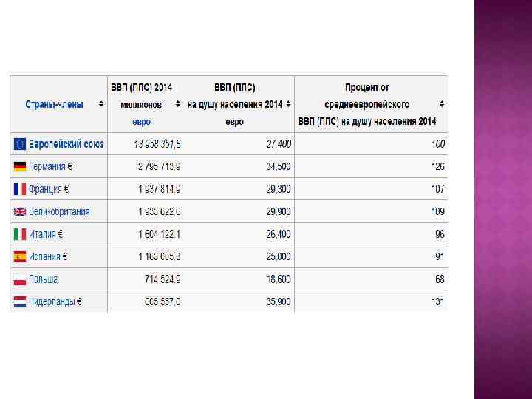Sort by на душу населения 2014 arrows
The image size is (532, 399).
(288, 105)
